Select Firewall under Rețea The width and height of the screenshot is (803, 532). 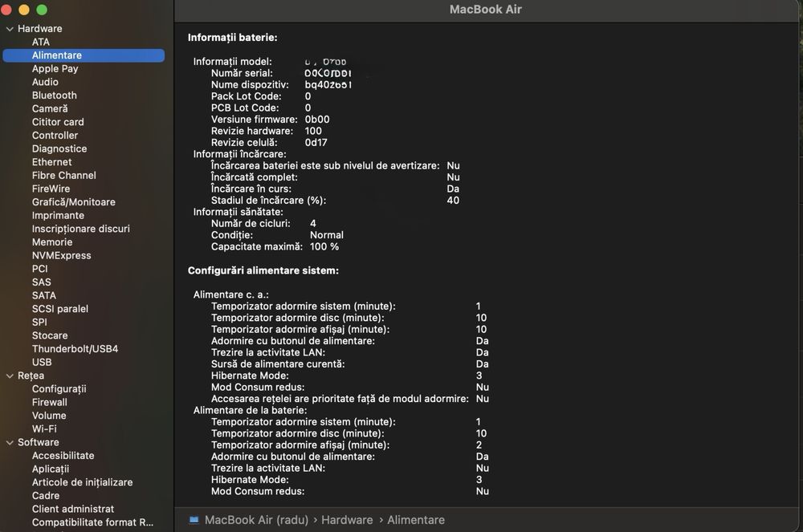tap(50, 402)
